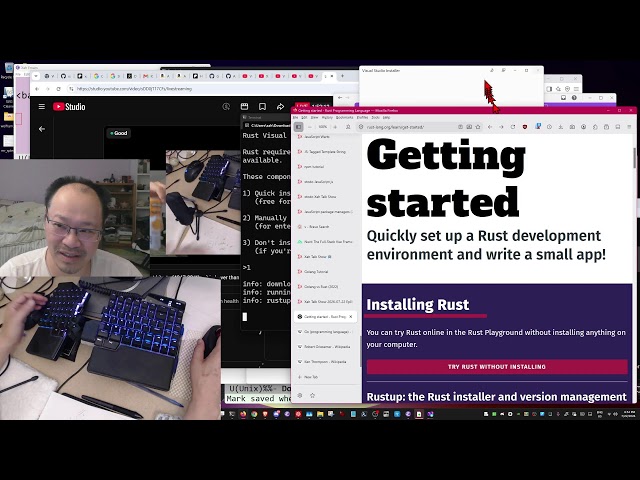Open the Firefox downloads icon
640x480 pixels.
(560, 127)
